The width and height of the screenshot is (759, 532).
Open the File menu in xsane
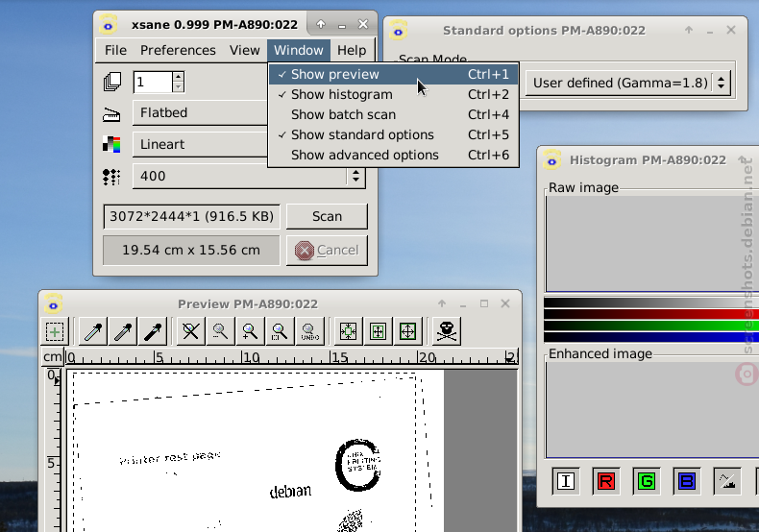(115, 50)
